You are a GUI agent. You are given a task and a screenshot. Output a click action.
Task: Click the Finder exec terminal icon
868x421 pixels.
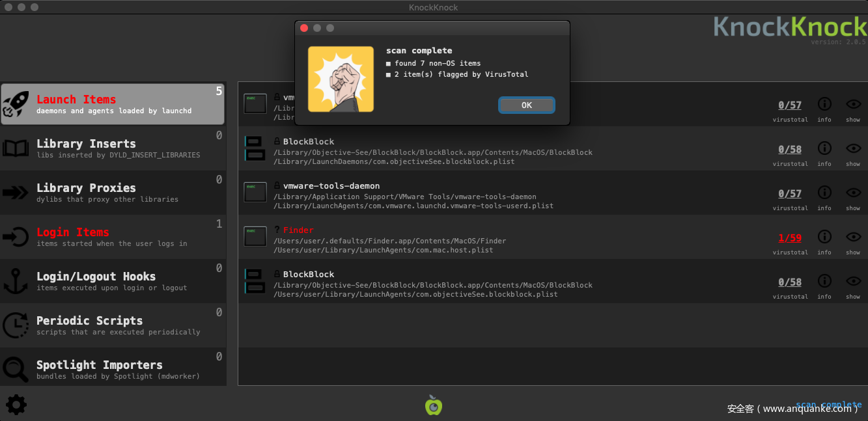pyautogui.click(x=255, y=236)
